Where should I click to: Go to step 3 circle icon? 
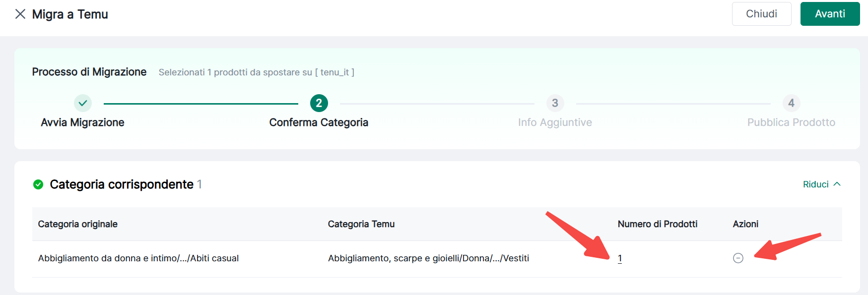[x=555, y=103]
